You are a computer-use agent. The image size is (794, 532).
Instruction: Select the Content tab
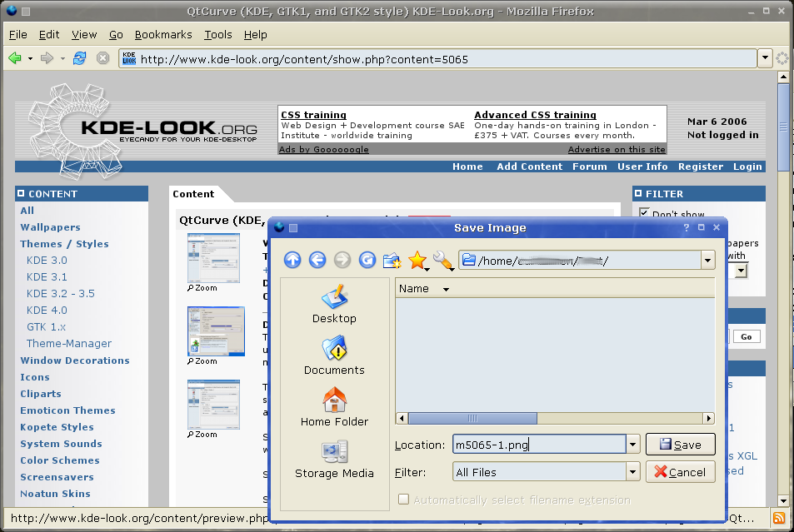point(193,194)
